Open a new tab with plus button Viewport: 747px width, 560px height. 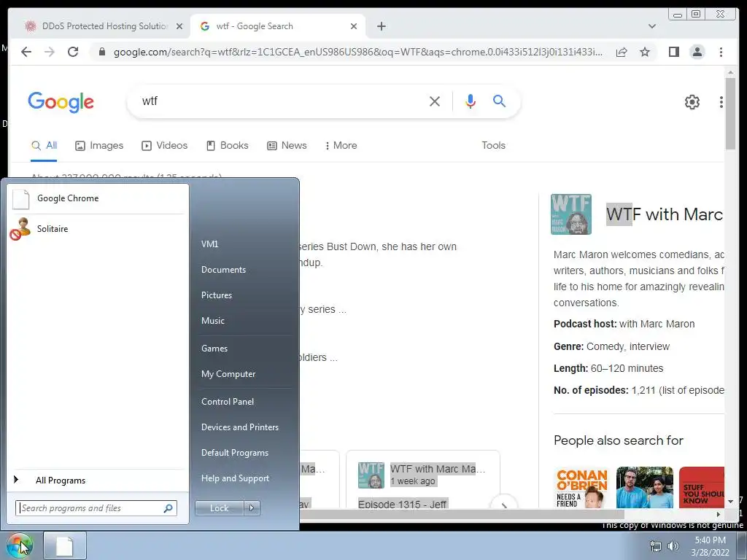(x=381, y=26)
